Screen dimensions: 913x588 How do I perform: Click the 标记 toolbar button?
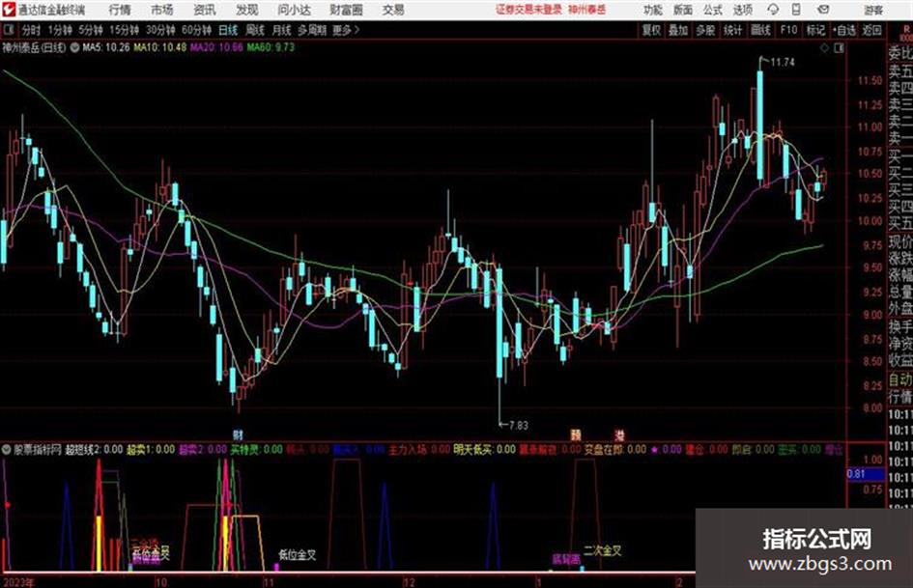click(815, 30)
